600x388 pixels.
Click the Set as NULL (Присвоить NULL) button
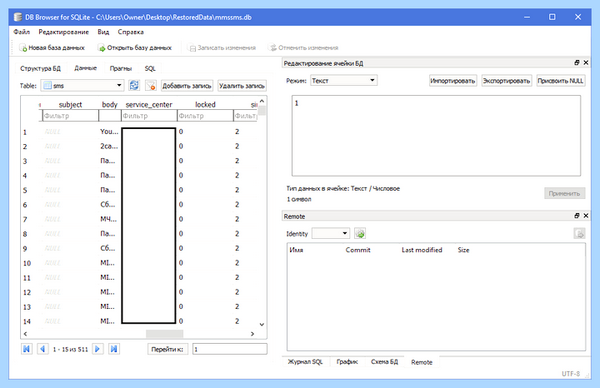click(x=561, y=81)
